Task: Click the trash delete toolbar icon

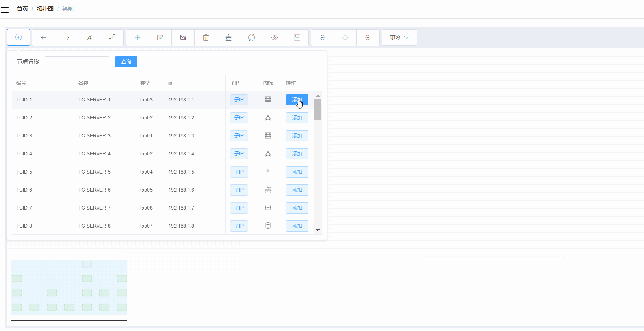Action: pos(206,38)
